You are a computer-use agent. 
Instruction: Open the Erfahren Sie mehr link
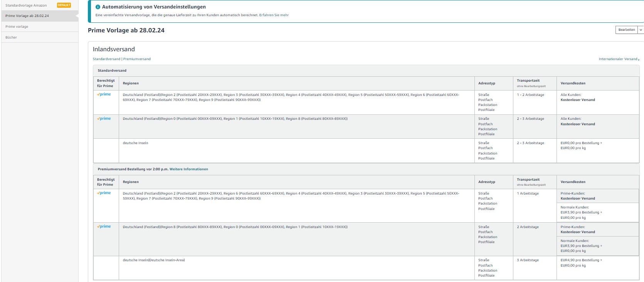click(274, 15)
